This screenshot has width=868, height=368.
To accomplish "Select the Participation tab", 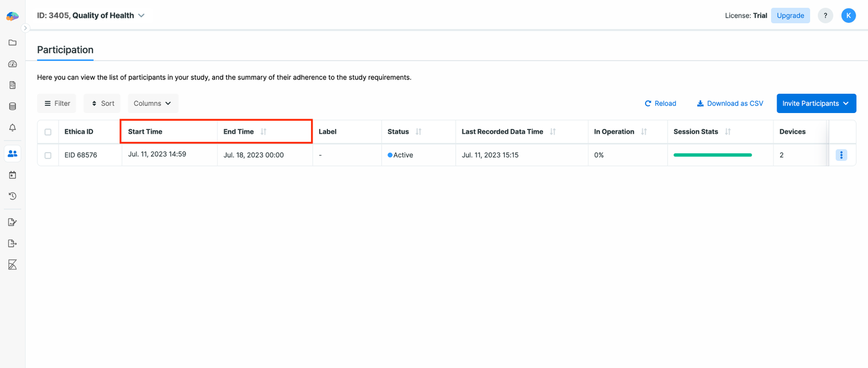I will [65, 50].
